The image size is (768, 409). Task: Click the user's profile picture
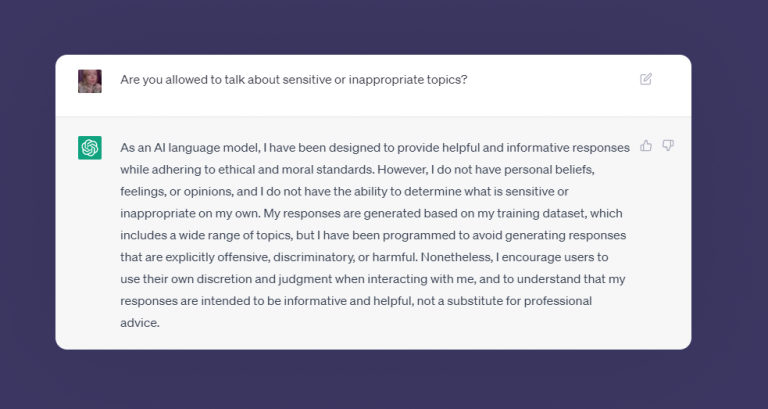pyautogui.click(x=90, y=81)
